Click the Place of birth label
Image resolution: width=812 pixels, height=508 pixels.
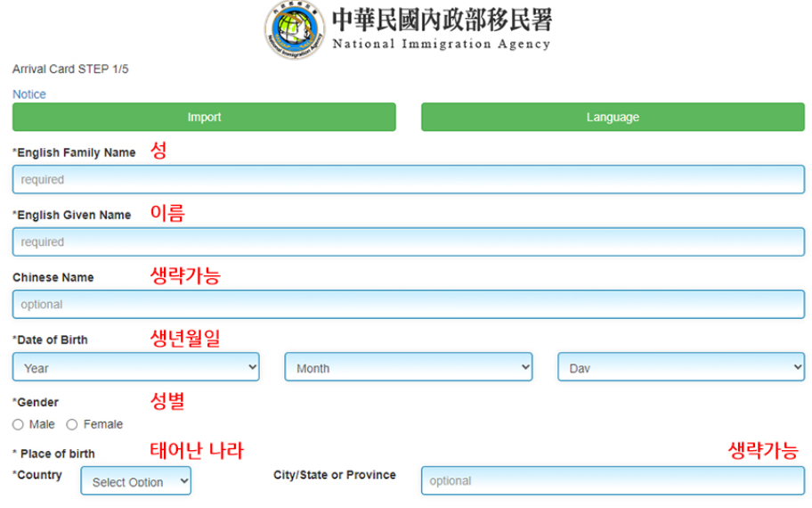(53, 455)
